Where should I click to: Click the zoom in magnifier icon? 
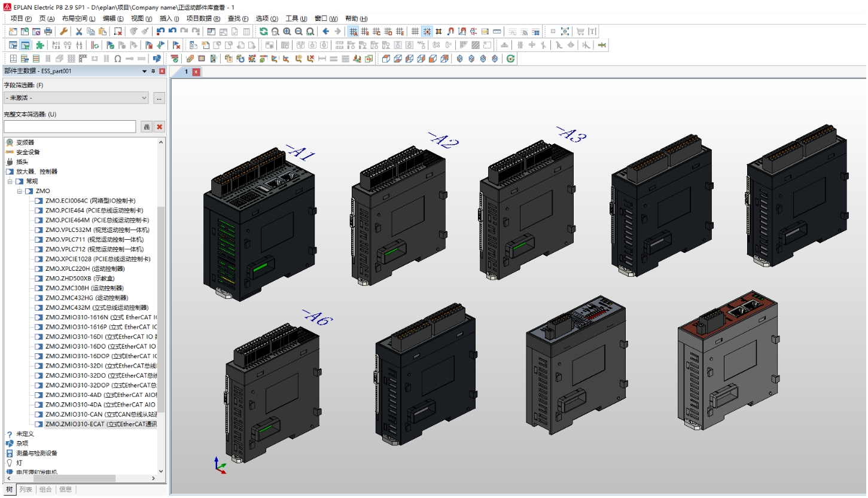287,31
